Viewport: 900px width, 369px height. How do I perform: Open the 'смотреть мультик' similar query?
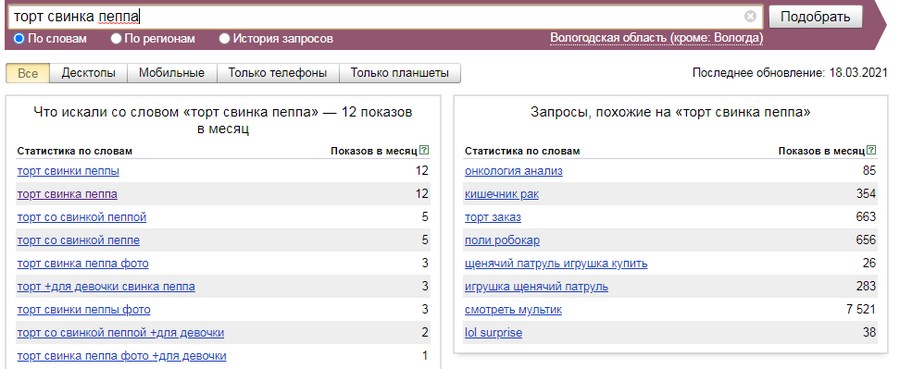click(513, 310)
